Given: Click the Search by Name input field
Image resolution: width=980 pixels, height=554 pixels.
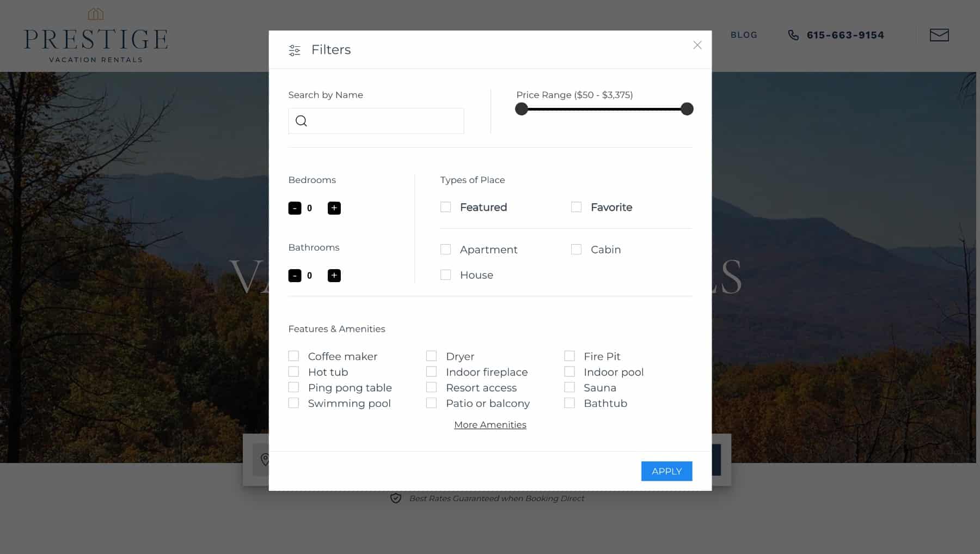Looking at the screenshot, I should [x=376, y=121].
